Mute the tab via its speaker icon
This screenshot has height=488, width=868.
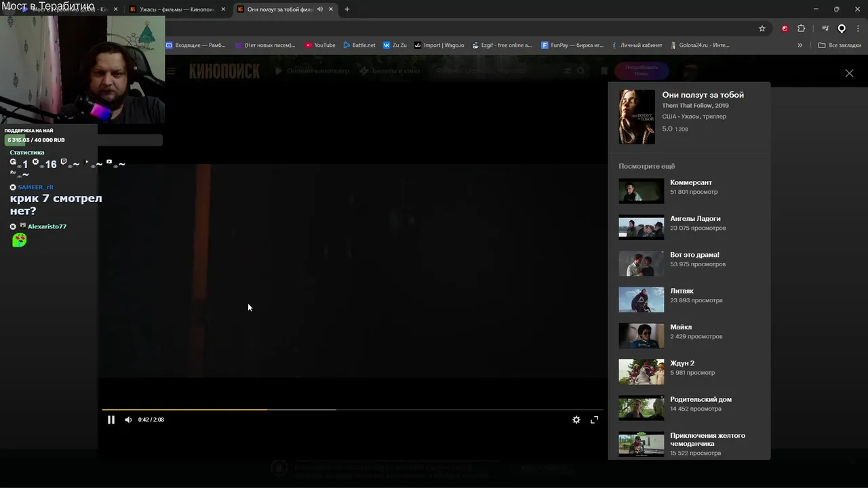[320, 9]
